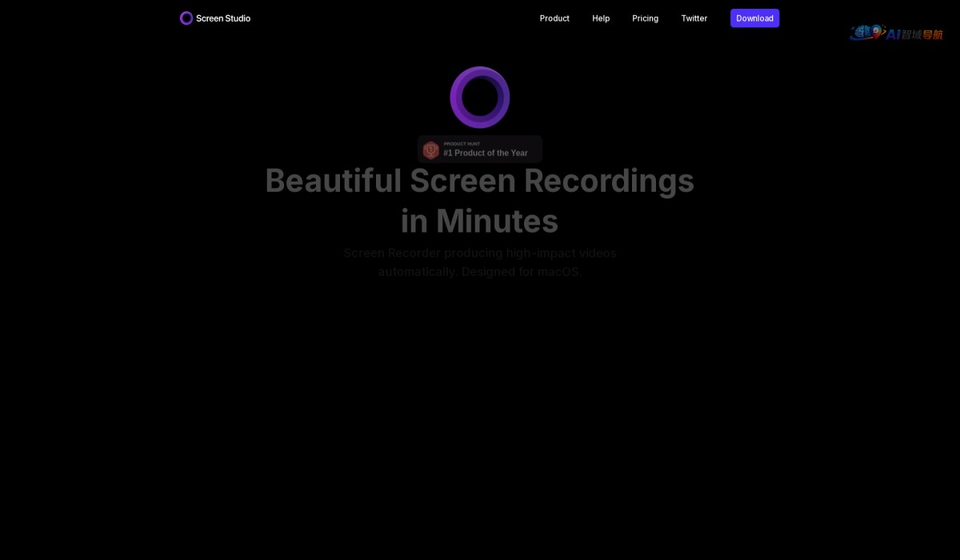Viewport: 960px width, 560px height.
Task: Open the AI智域导航 brain logo
Action: coord(862,31)
